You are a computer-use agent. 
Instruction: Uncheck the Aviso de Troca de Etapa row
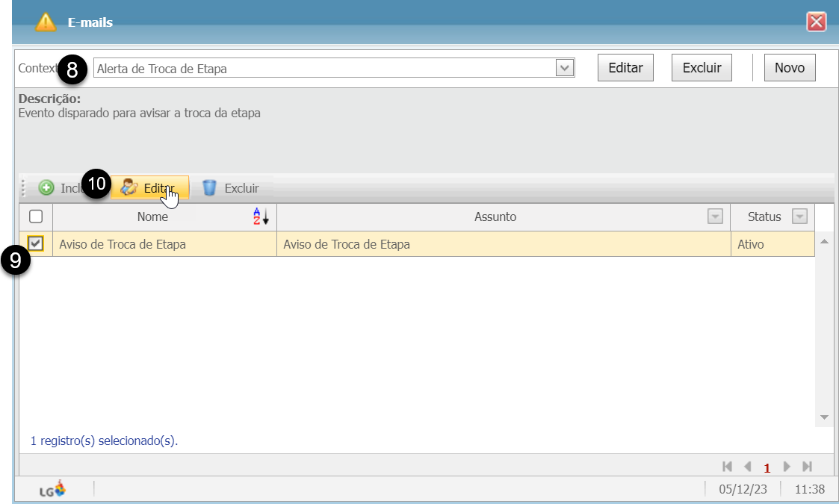point(36,243)
